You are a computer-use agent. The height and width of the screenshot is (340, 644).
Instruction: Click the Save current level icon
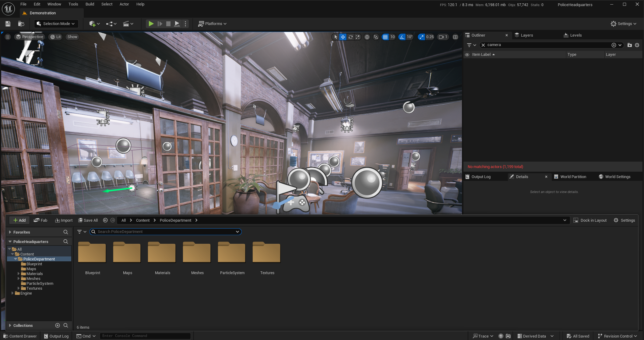click(x=8, y=24)
